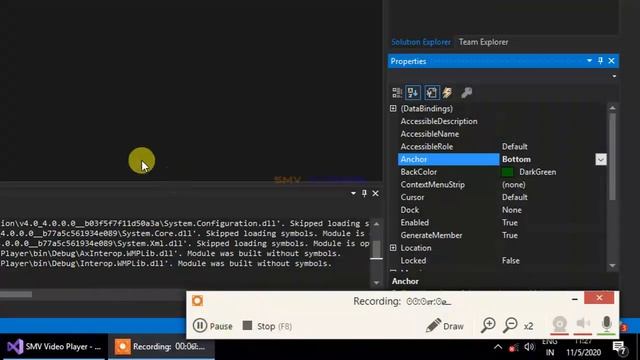The height and width of the screenshot is (360, 640).
Task: Select the AccessibleRole property
Action: pyautogui.click(x=427, y=147)
